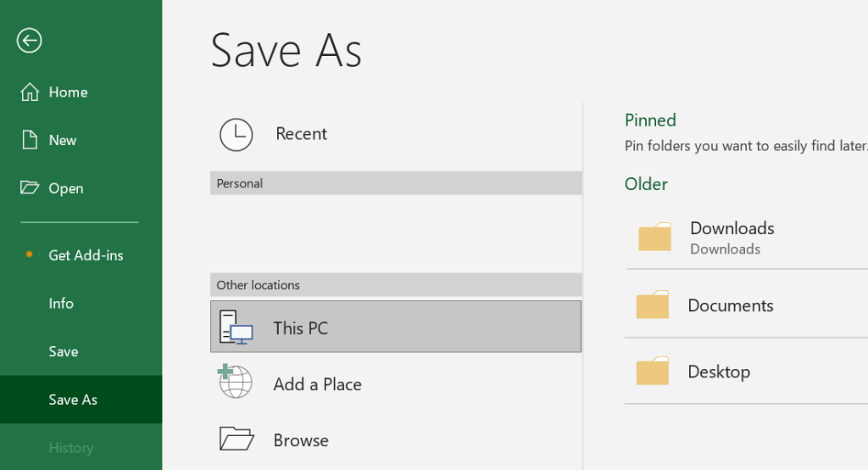This screenshot has width=868, height=470.
Task: Click the back arrow icon
Action: click(30, 40)
